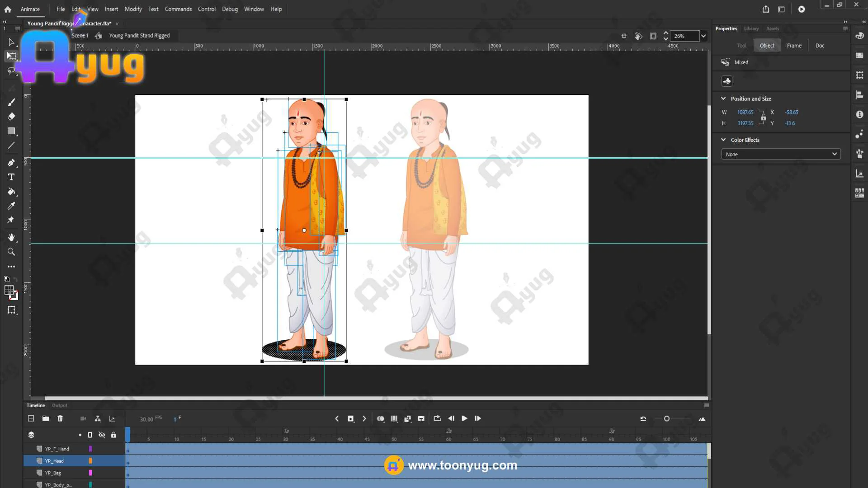Go back to Scene 1
The width and height of the screenshot is (868, 488).
coord(80,36)
